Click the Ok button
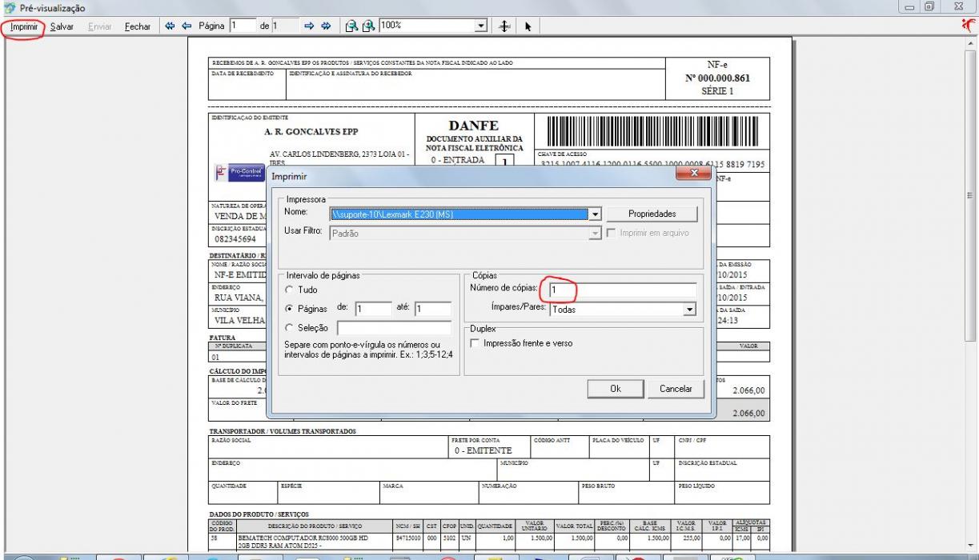The height and width of the screenshot is (560, 979). tap(616, 388)
